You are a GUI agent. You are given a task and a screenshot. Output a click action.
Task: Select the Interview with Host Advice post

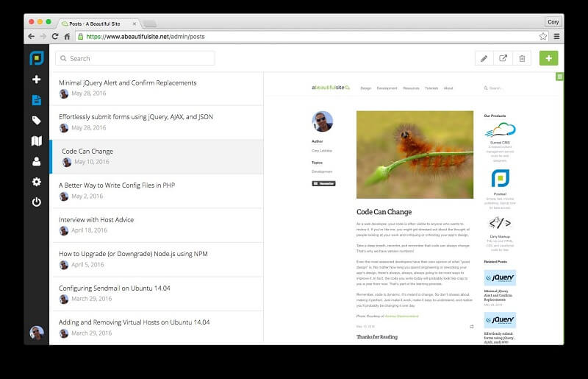pos(157,225)
